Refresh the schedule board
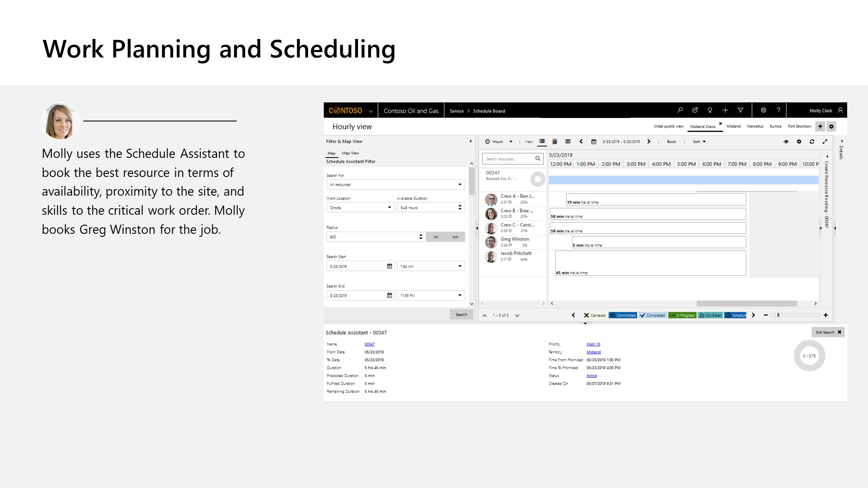The width and height of the screenshot is (868, 488). [812, 141]
